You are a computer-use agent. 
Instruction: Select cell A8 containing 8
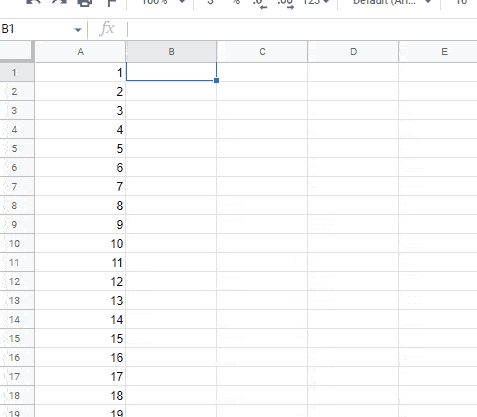(x=80, y=205)
